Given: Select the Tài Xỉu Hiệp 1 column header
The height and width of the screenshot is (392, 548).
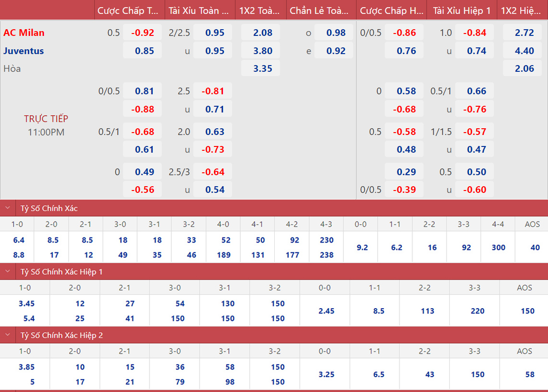Looking at the screenshot, I should (461, 11).
